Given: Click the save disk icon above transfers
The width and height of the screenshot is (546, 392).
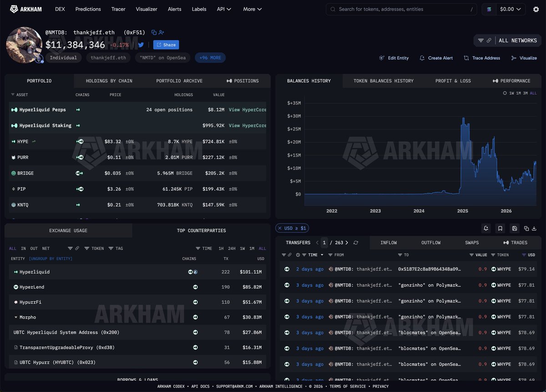Looking at the screenshot, I should click(x=514, y=228).
